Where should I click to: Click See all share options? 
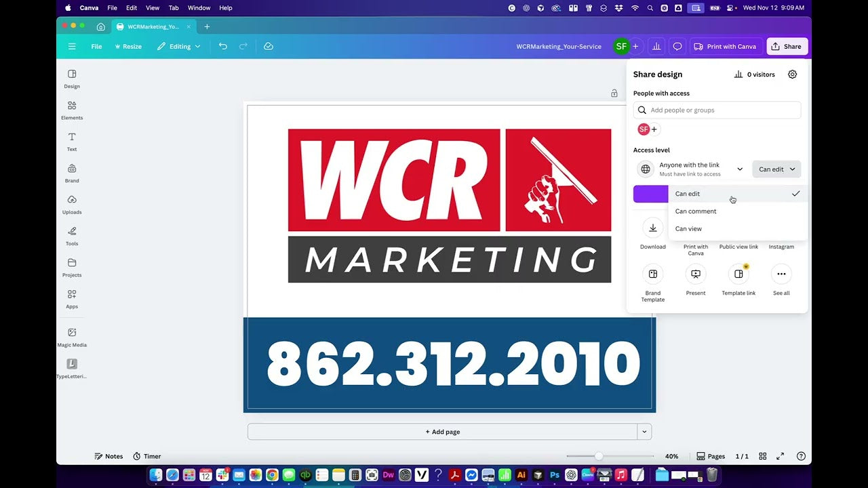[781, 281]
